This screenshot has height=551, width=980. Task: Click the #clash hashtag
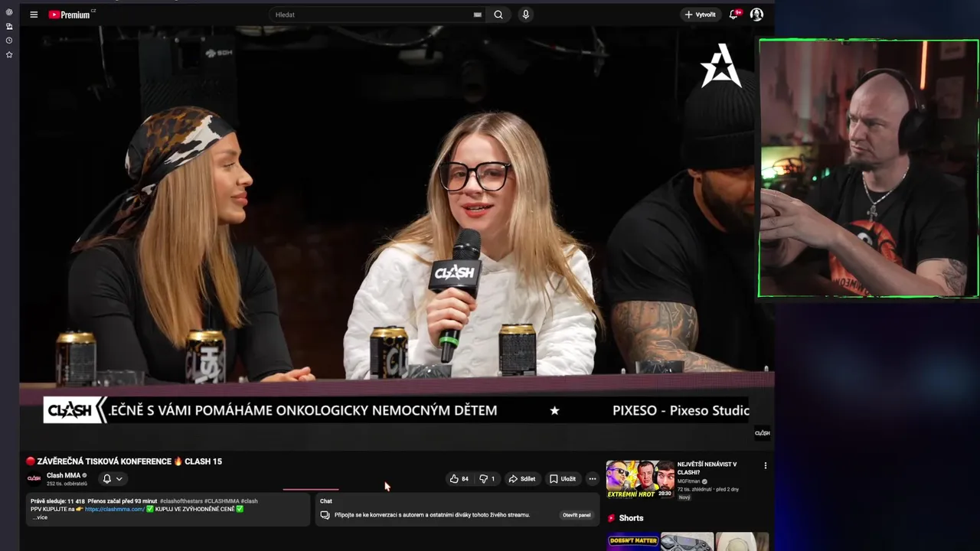(x=249, y=501)
